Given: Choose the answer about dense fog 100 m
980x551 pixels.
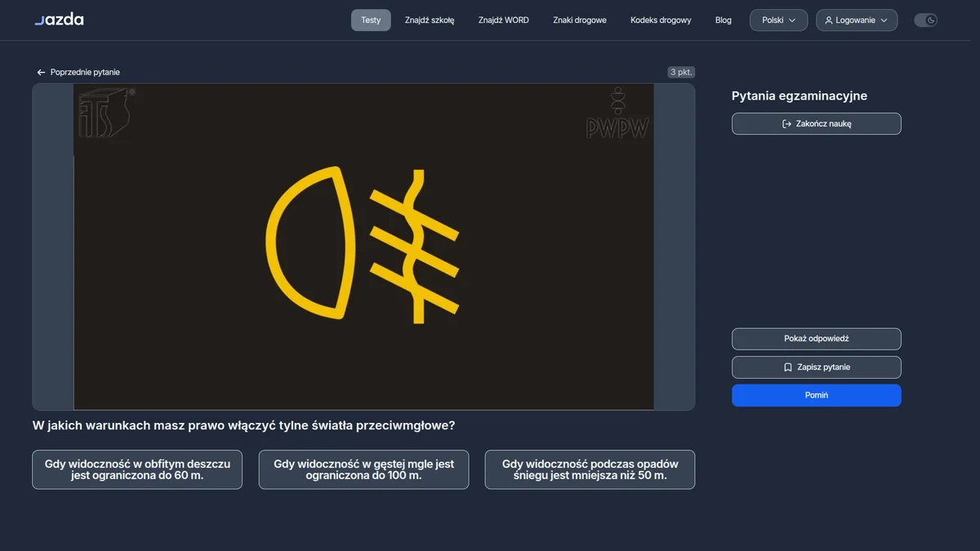Looking at the screenshot, I should point(364,469).
